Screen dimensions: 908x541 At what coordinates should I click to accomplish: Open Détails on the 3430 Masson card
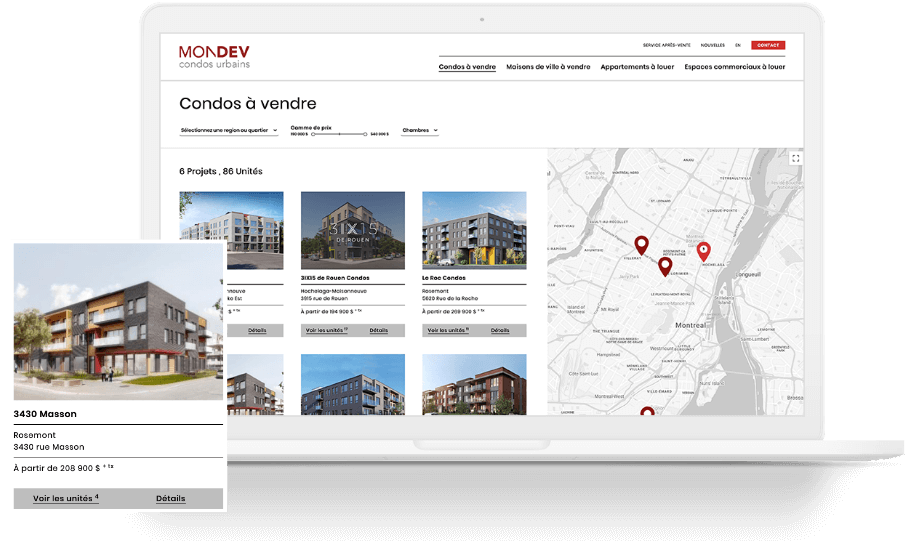pos(170,498)
